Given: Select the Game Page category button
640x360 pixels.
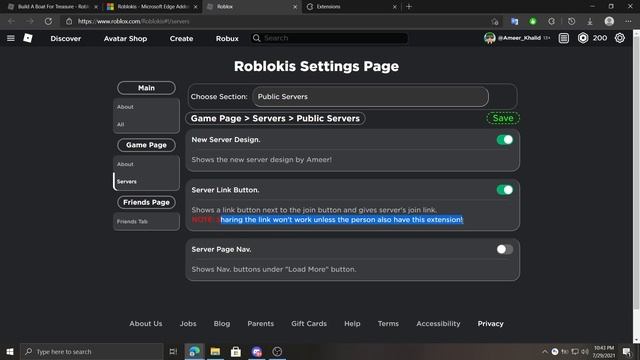Looking at the screenshot, I should [146, 145].
